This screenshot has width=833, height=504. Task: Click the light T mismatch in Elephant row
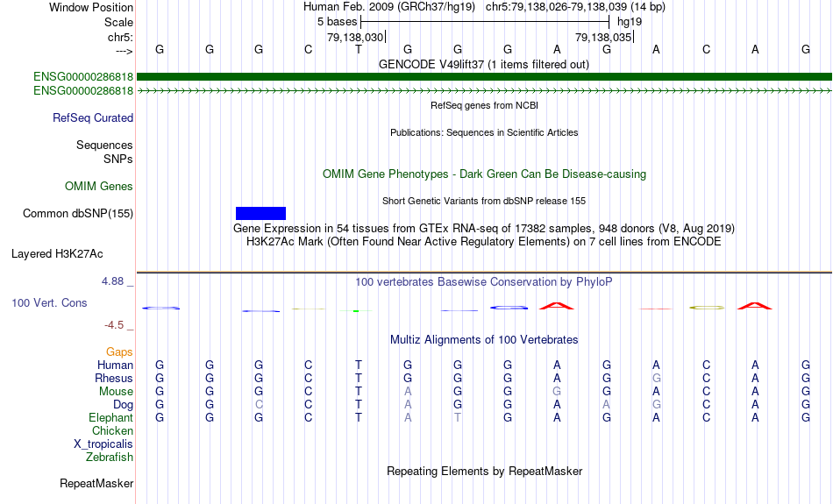click(x=458, y=418)
